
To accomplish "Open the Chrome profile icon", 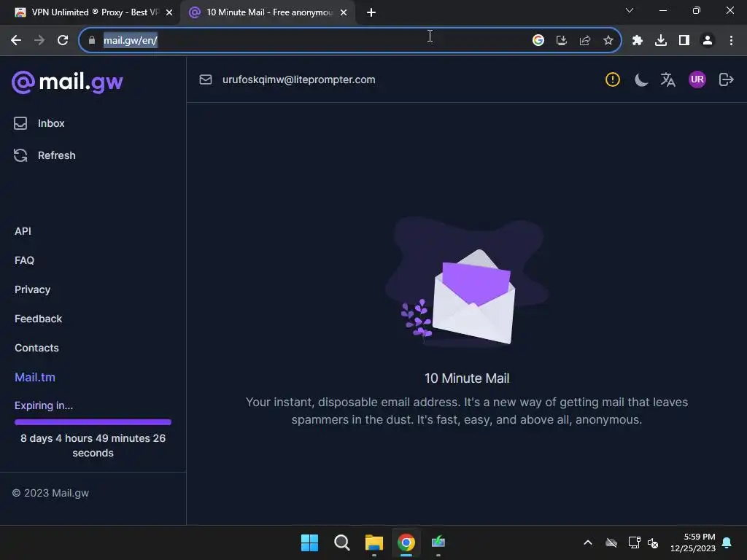I will pyautogui.click(x=708, y=41).
